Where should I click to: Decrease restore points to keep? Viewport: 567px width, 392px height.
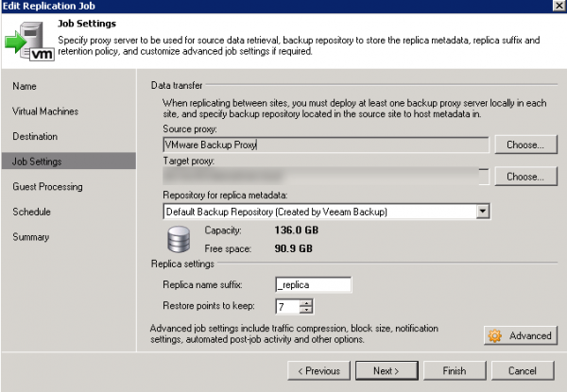pyautogui.click(x=306, y=310)
